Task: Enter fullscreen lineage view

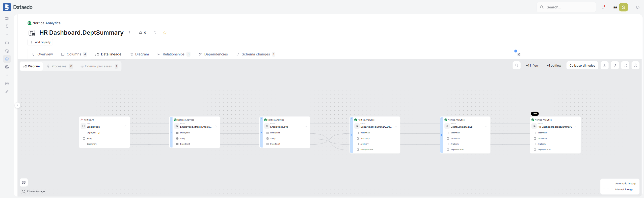Action: coord(625,65)
